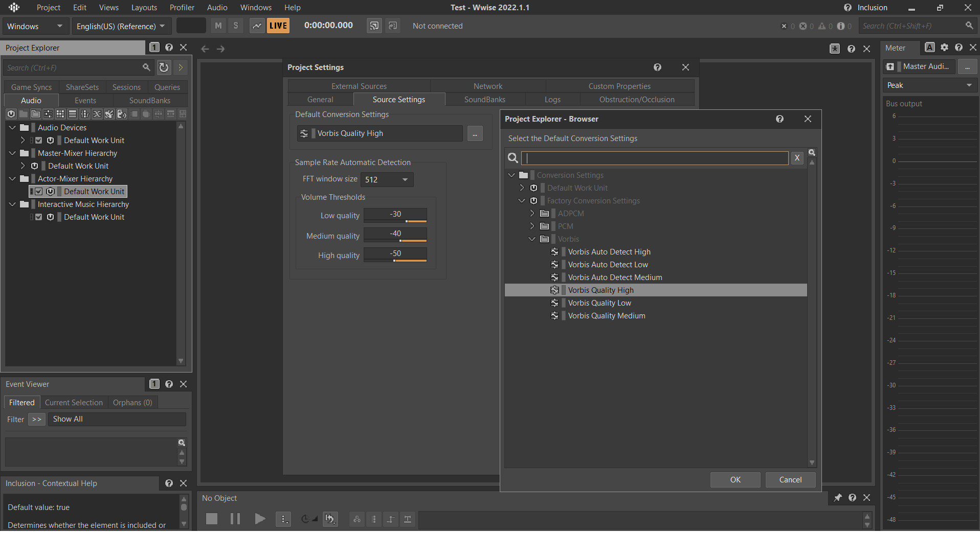Click the Solo (S) toolbar button
This screenshot has width=980, height=533.
coord(235,26)
